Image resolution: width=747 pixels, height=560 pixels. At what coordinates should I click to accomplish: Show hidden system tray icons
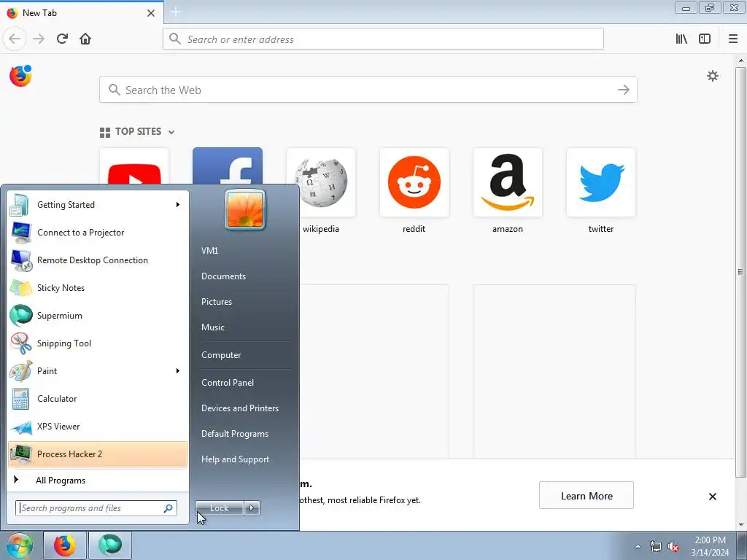pos(638,546)
